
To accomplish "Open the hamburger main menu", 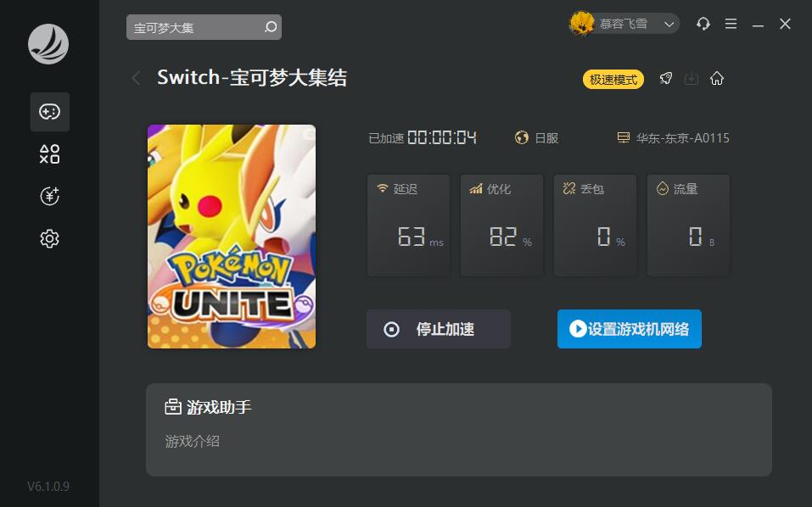I will point(731,24).
